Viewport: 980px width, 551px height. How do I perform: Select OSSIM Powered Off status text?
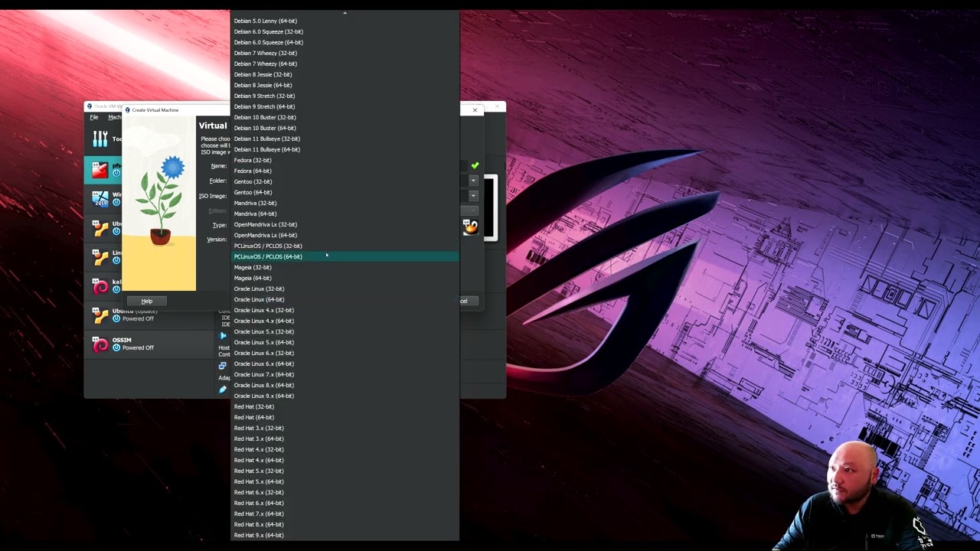point(138,348)
